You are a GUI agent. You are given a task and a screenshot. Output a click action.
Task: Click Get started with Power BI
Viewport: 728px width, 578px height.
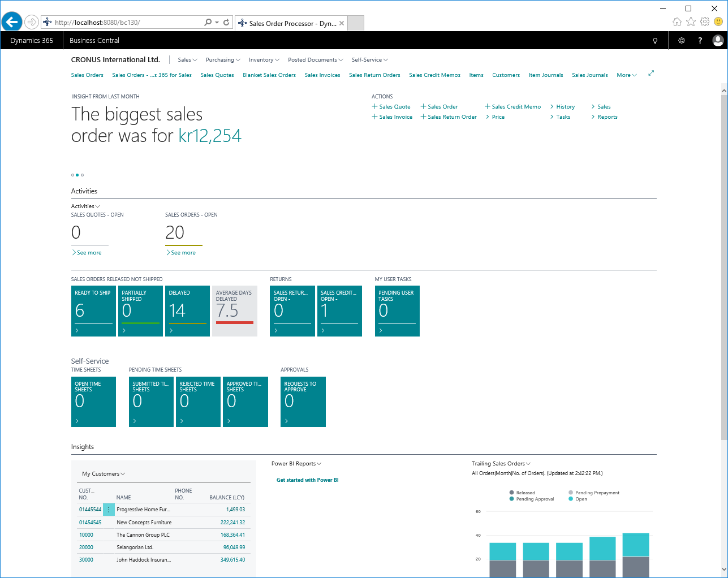(308, 480)
